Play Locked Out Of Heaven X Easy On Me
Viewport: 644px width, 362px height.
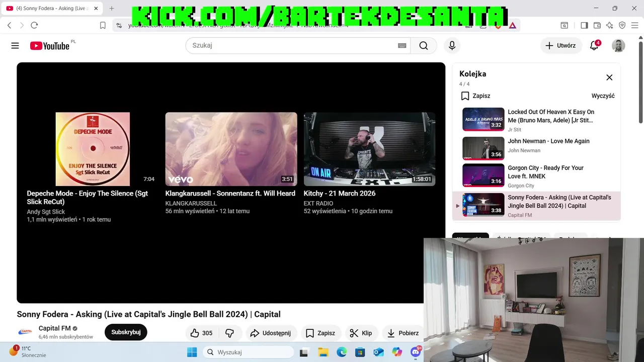click(x=536, y=120)
